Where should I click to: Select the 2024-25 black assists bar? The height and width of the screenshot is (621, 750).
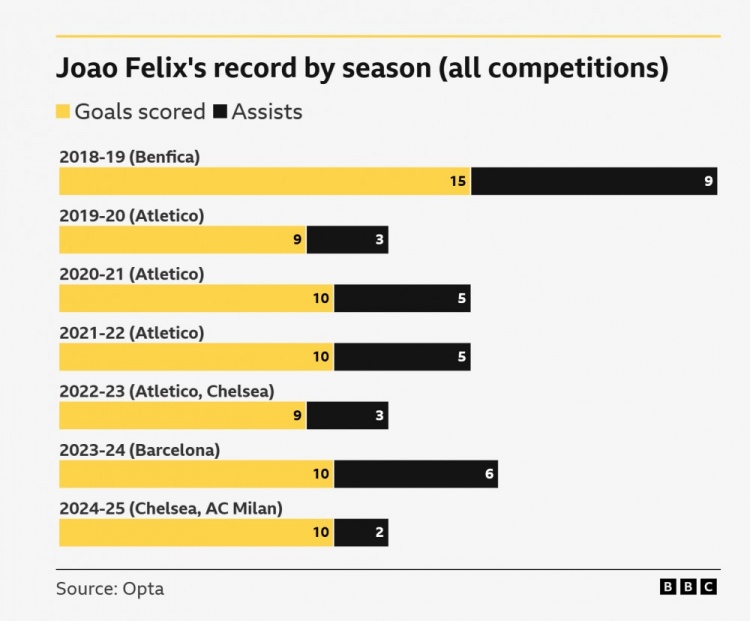[361, 533]
